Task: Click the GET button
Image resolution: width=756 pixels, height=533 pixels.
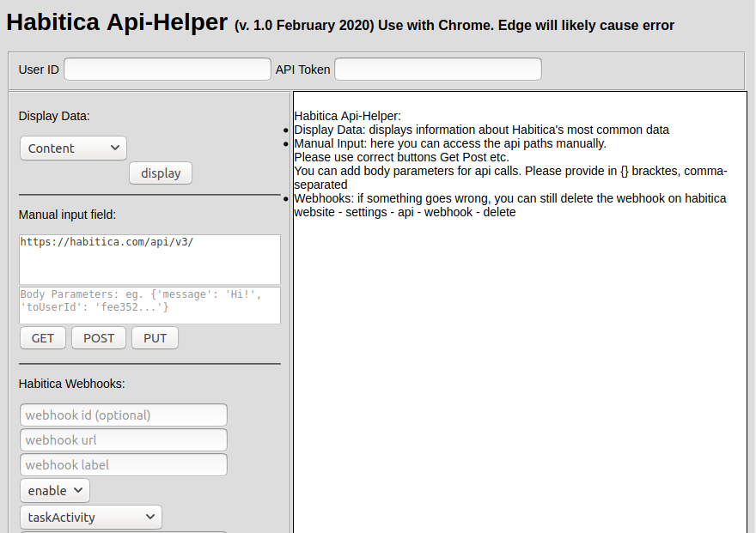Action: [x=43, y=338]
